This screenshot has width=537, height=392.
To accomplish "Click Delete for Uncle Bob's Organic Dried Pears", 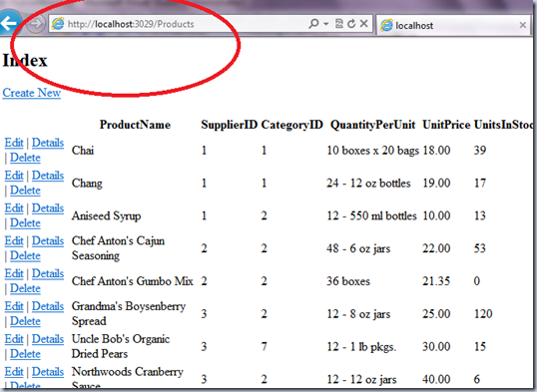I will 25,354.
